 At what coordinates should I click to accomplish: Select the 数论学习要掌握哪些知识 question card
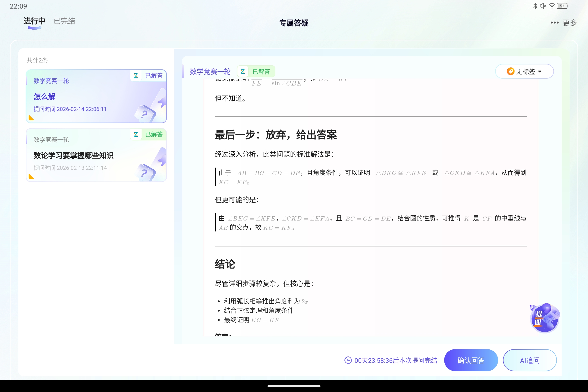(96, 155)
